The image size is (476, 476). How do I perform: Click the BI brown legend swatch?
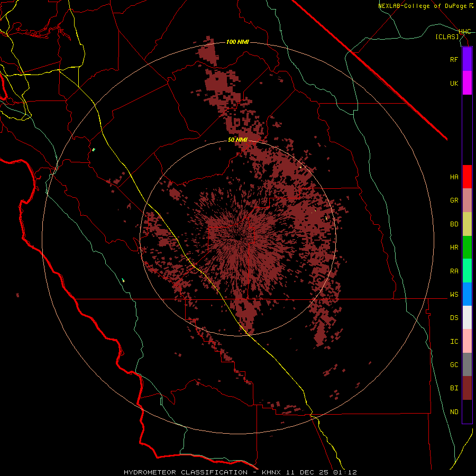point(467,388)
